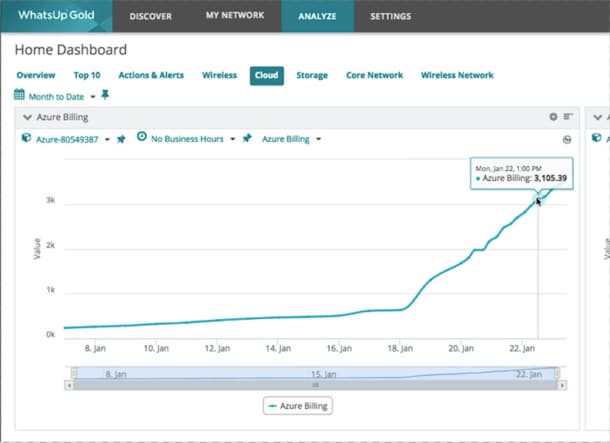
Task: Toggle Azure Billing series in legend
Action: (298, 406)
